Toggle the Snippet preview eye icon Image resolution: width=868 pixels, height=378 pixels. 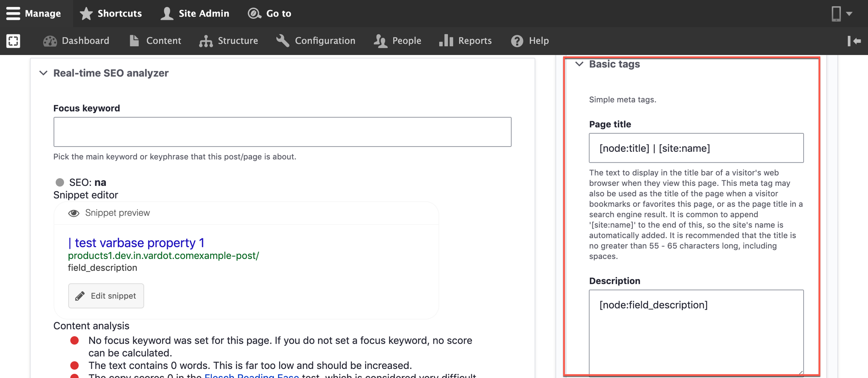coord(74,213)
